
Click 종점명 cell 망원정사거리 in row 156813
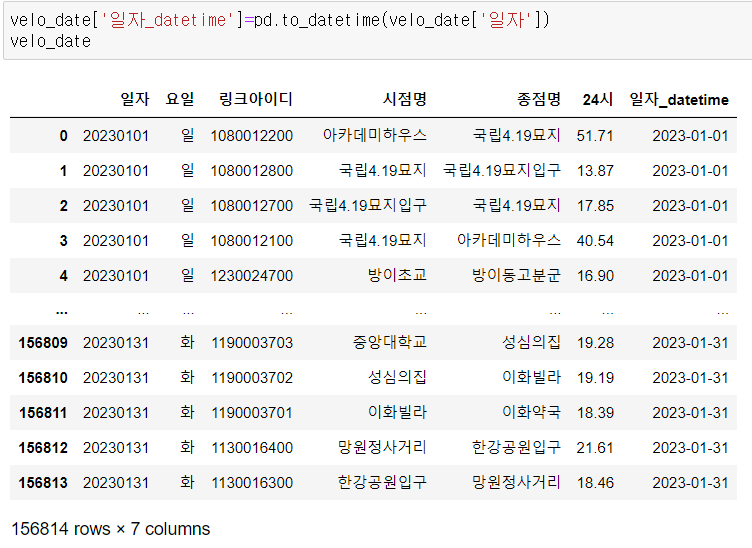coord(517,482)
